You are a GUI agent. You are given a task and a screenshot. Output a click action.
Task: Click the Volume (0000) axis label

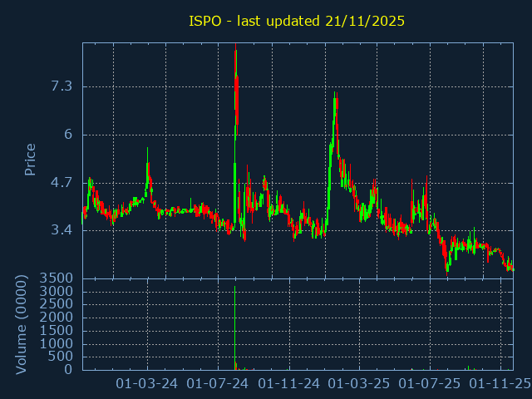(x=22, y=324)
